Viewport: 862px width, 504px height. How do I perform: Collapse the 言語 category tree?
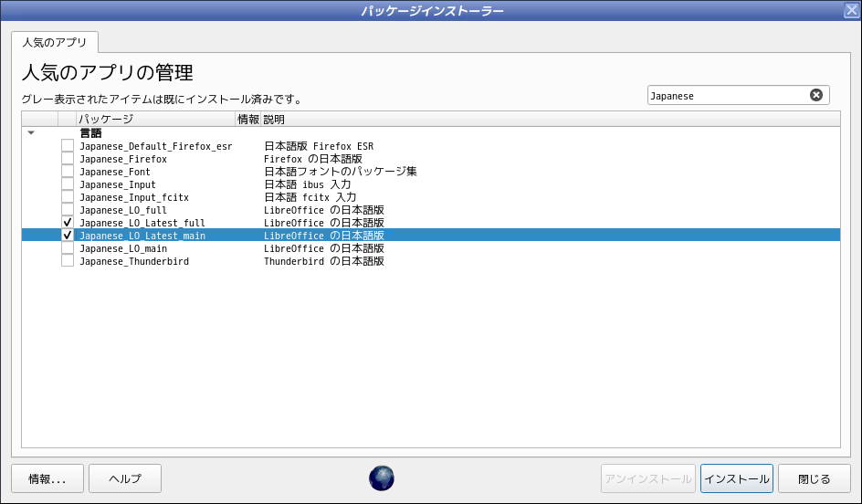(31, 132)
